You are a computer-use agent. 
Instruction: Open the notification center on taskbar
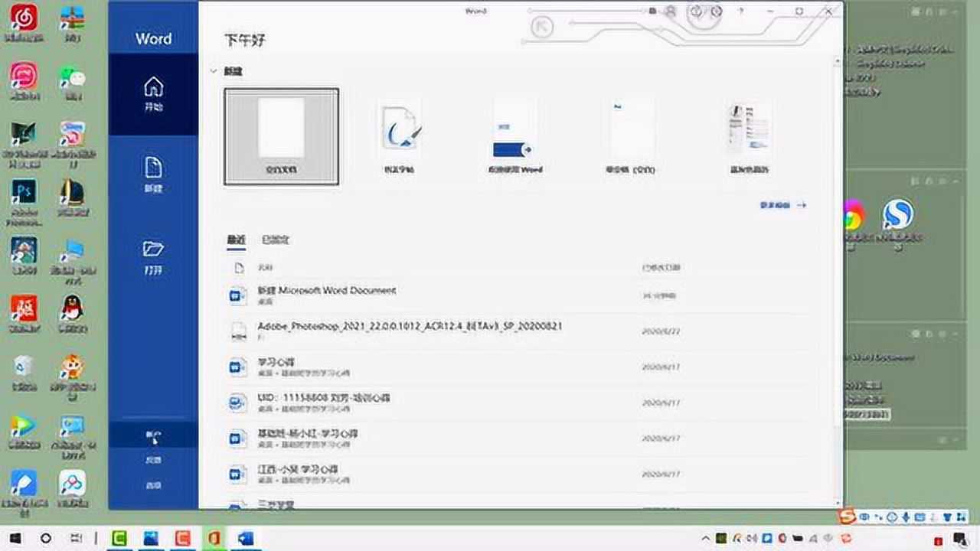click(x=960, y=540)
